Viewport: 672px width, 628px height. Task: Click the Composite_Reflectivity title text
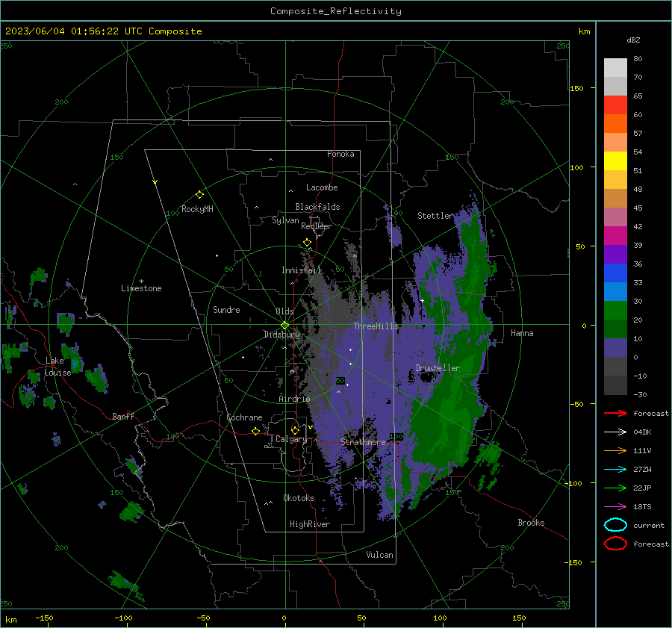click(x=336, y=11)
